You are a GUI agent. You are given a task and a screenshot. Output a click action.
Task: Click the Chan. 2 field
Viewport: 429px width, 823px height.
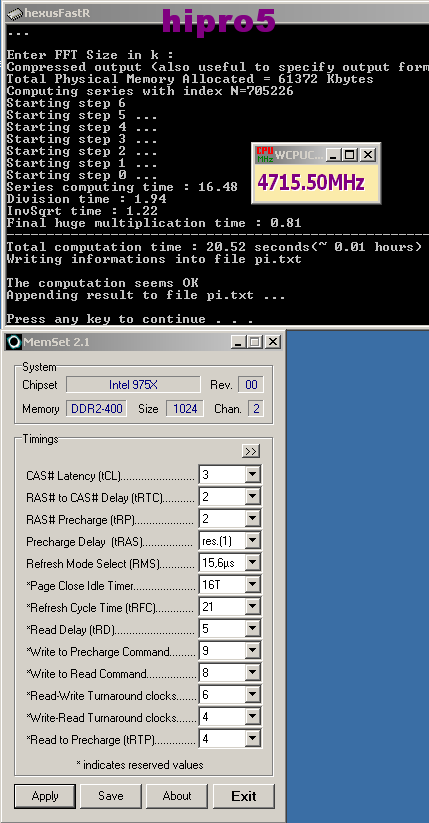tap(256, 409)
